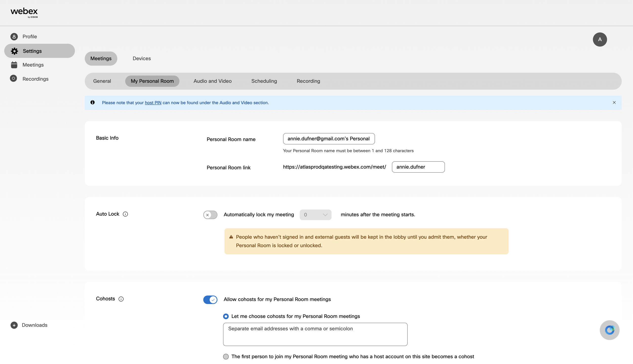
Task: Disable the Allow cohosts toggle
Action: pyautogui.click(x=210, y=300)
